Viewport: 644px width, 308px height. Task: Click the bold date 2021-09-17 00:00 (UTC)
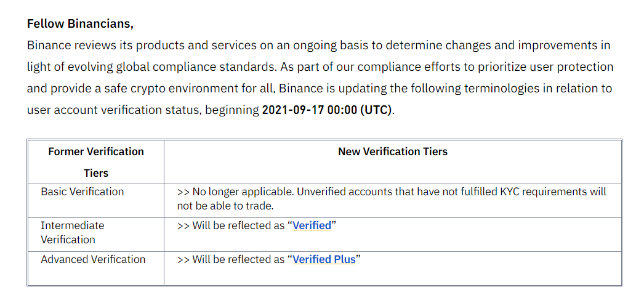(328, 110)
